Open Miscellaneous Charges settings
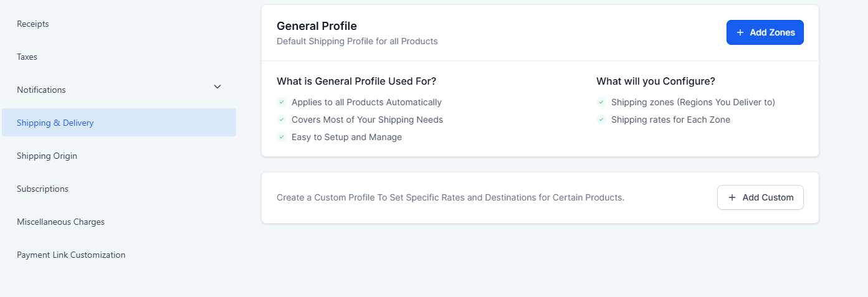Image resolution: width=868 pixels, height=297 pixels. coord(61,222)
